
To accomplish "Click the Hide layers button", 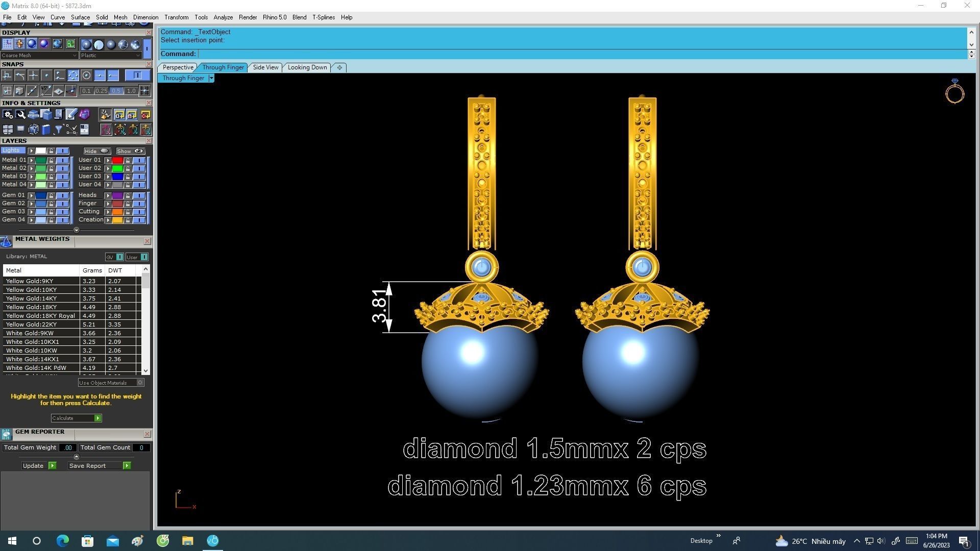I will coord(97,151).
